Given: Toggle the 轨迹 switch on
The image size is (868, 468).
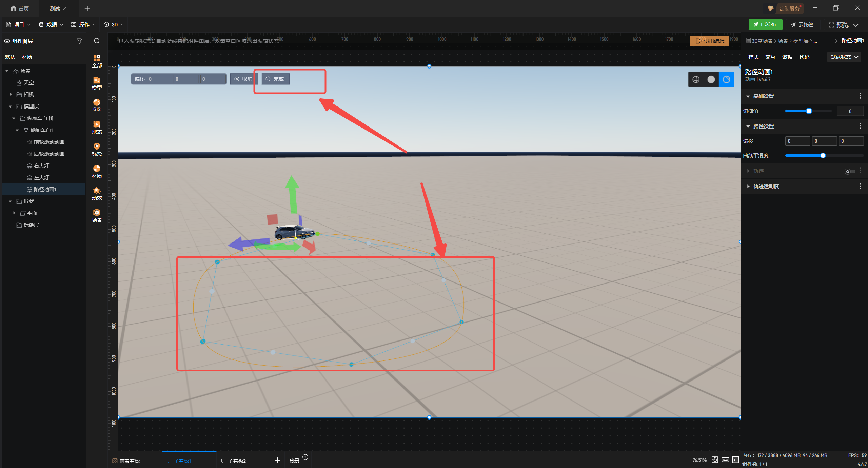Looking at the screenshot, I should click(850, 171).
